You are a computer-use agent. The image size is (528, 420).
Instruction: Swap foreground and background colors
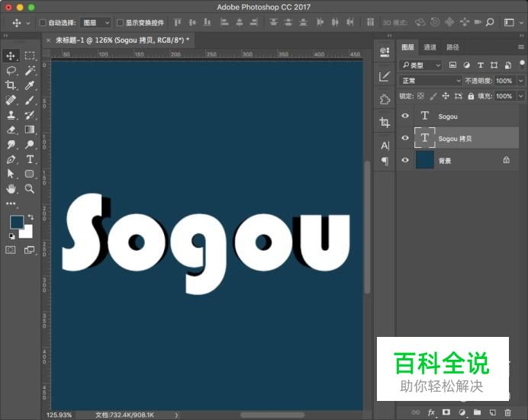(31, 217)
